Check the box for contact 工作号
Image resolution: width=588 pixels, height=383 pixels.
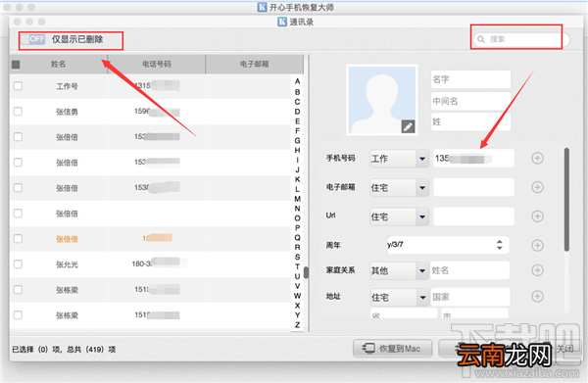18,86
